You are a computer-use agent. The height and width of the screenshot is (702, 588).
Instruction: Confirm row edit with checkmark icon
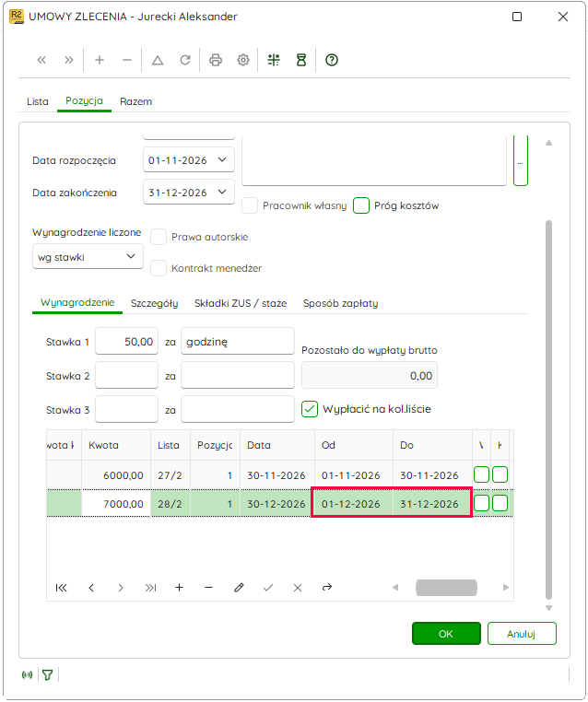tap(268, 588)
